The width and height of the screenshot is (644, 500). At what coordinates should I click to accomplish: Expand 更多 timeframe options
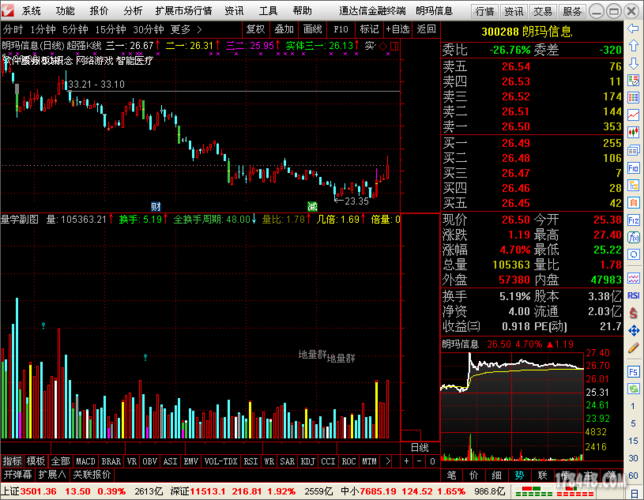[186, 30]
